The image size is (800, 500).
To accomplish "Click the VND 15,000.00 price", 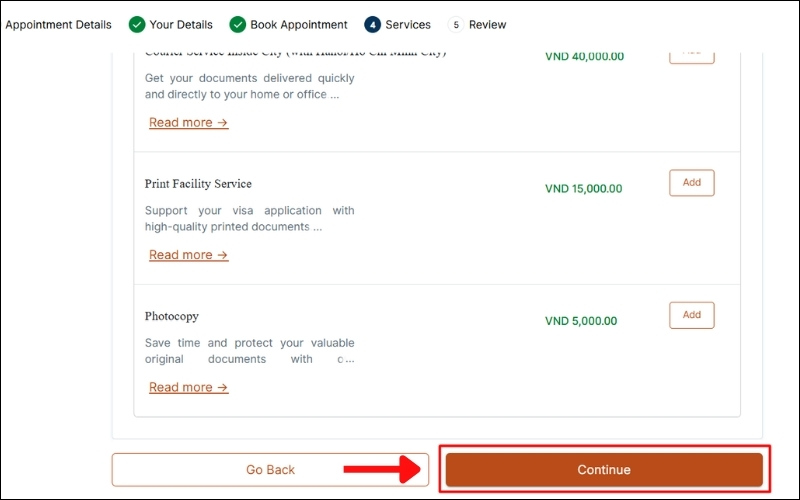I will [583, 189].
